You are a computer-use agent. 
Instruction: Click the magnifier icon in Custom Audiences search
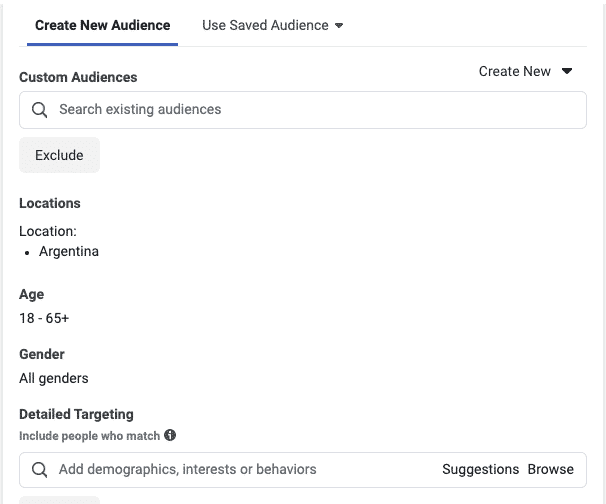click(x=40, y=110)
